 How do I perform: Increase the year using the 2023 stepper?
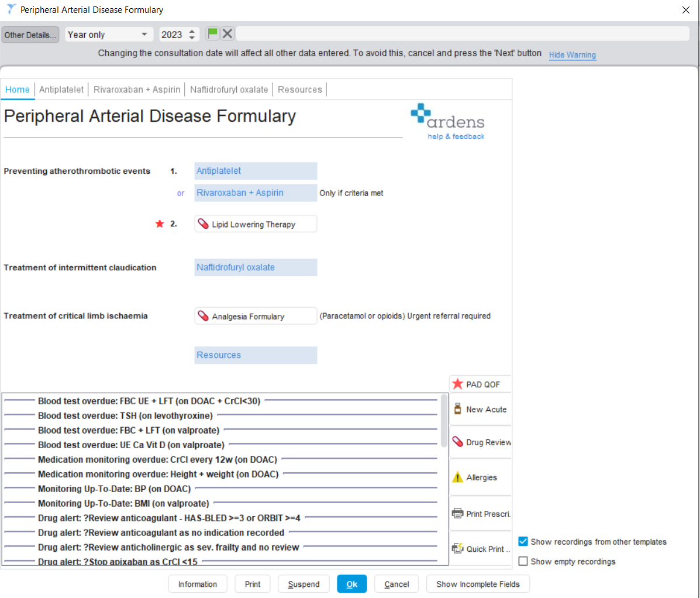pos(193,30)
